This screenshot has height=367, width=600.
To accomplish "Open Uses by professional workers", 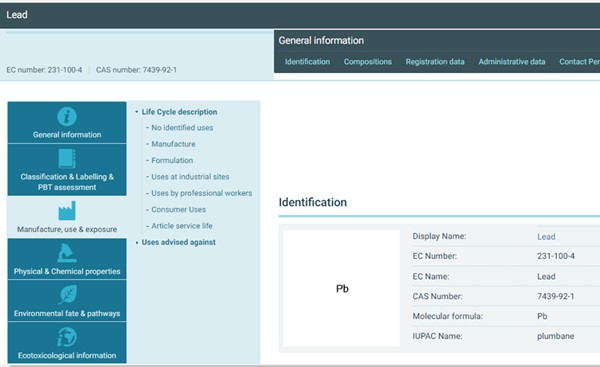I will point(202,193).
